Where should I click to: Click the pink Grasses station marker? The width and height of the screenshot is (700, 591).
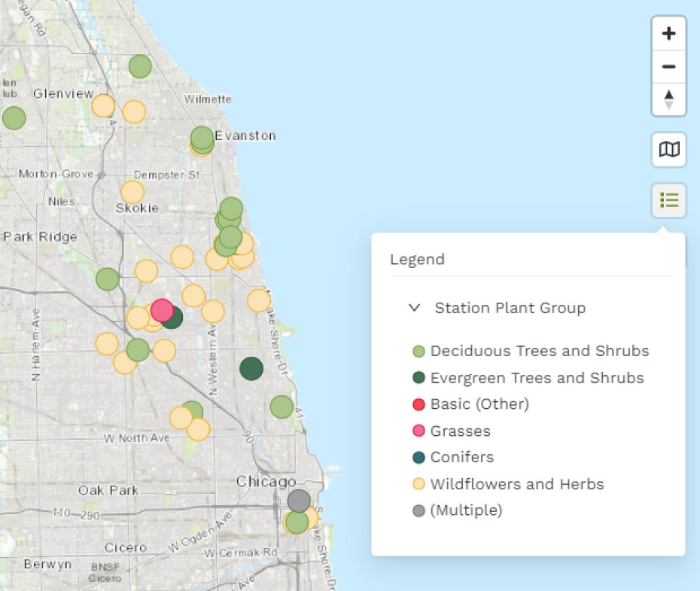click(x=162, y=310)
